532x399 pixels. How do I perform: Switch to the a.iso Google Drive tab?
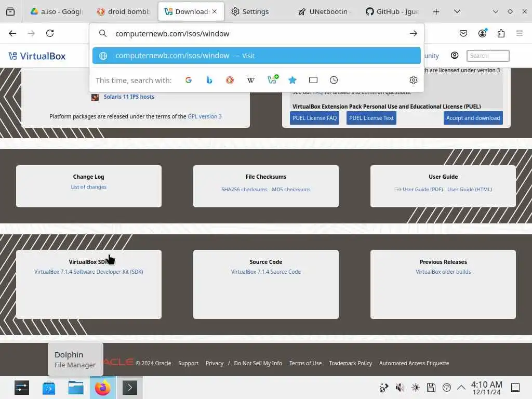57,11
